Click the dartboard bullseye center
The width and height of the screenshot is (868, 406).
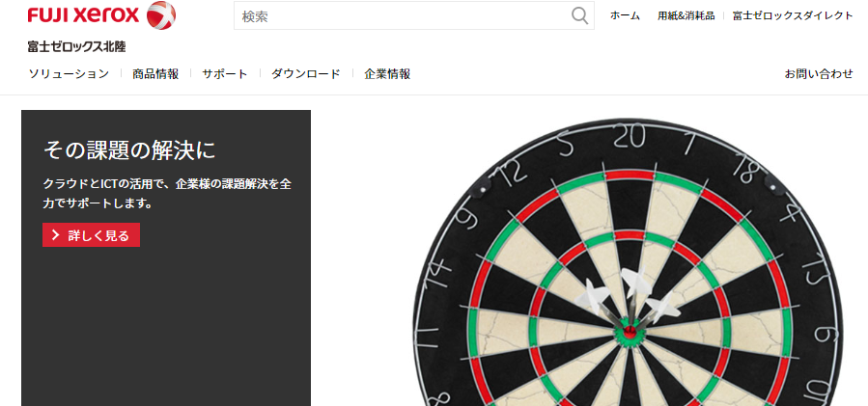[630, 332]
